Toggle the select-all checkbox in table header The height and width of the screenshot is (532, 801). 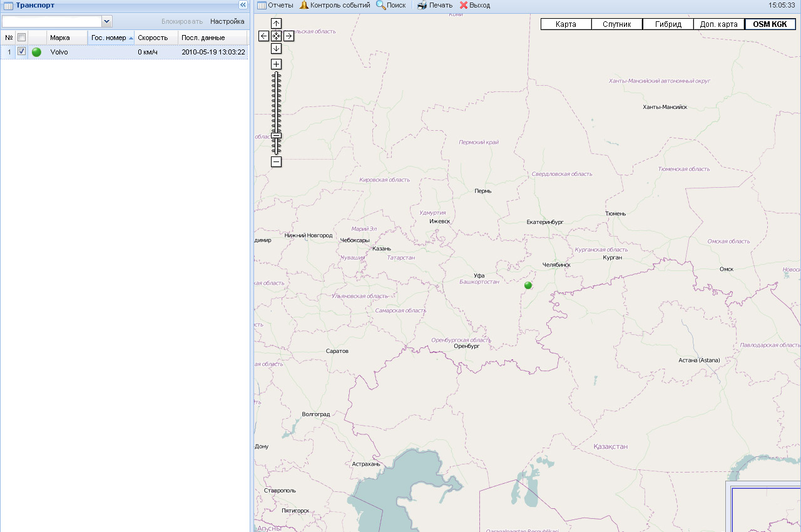(x=21, y=38)
